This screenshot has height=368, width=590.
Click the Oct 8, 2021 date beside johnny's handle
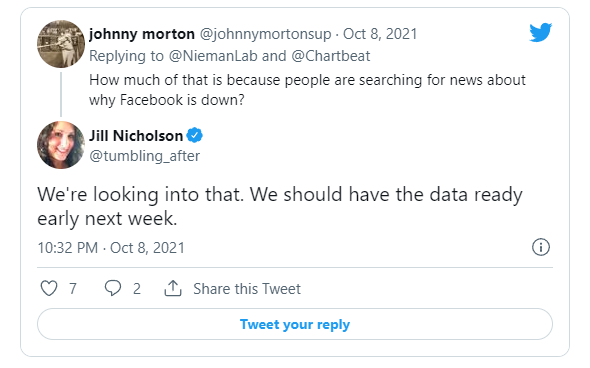coord(380,34)
